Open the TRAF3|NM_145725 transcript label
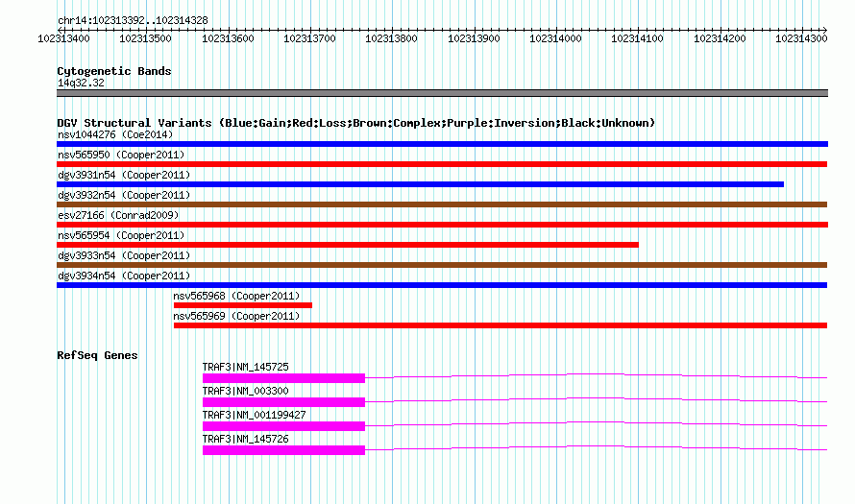This screenshot has height=504, width=855. pyautogui.click(x=245, y=368)
